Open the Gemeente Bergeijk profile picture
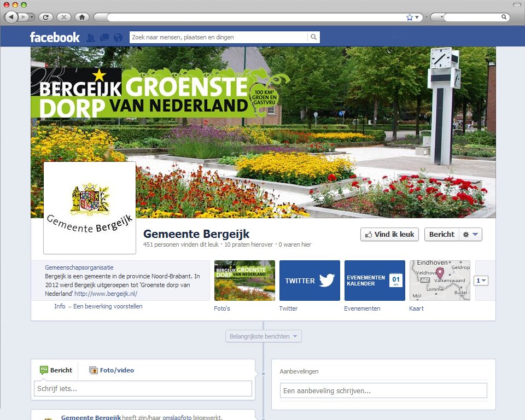The image size is (525, 420). [x=90, y=208]
